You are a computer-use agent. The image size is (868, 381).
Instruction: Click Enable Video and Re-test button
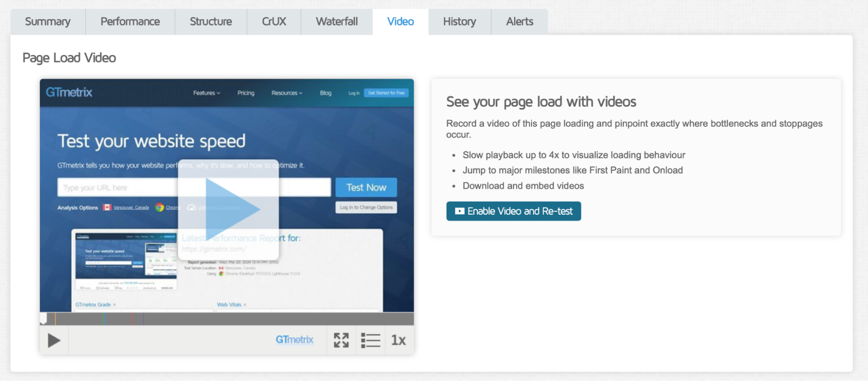pyautogui.click(x=514, y=211)
